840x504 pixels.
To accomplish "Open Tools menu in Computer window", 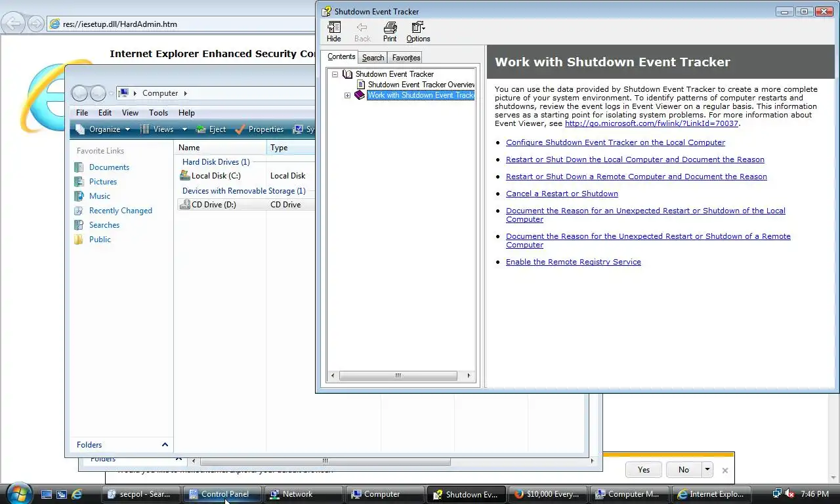I will pos(158,113).
